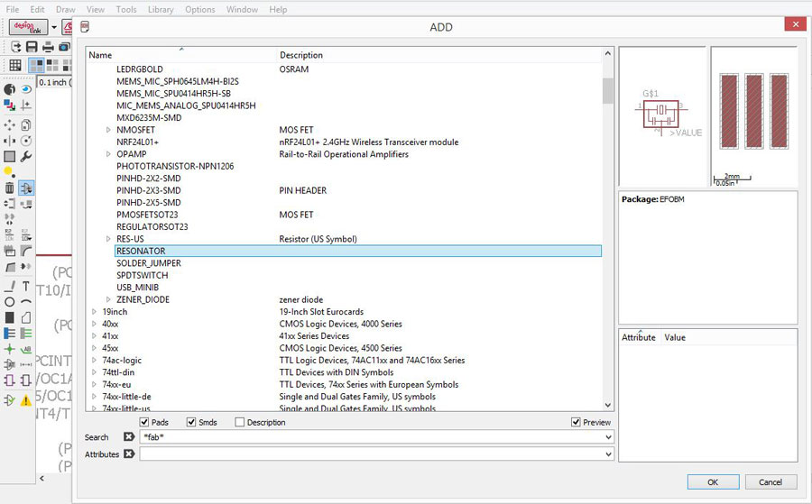Toggle the Smds checkbox
This screenshot has width=812, height=504.
pyautogui.click(x=191, y=422)
